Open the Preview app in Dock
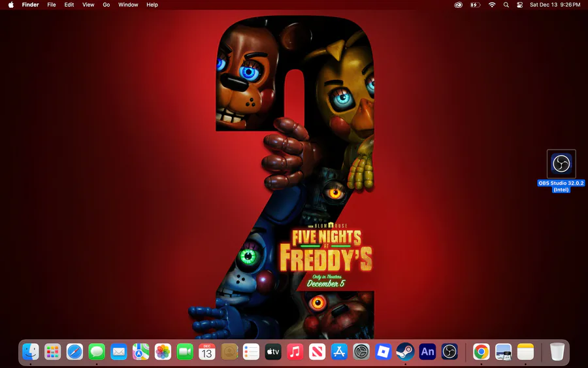 (503, 352)
